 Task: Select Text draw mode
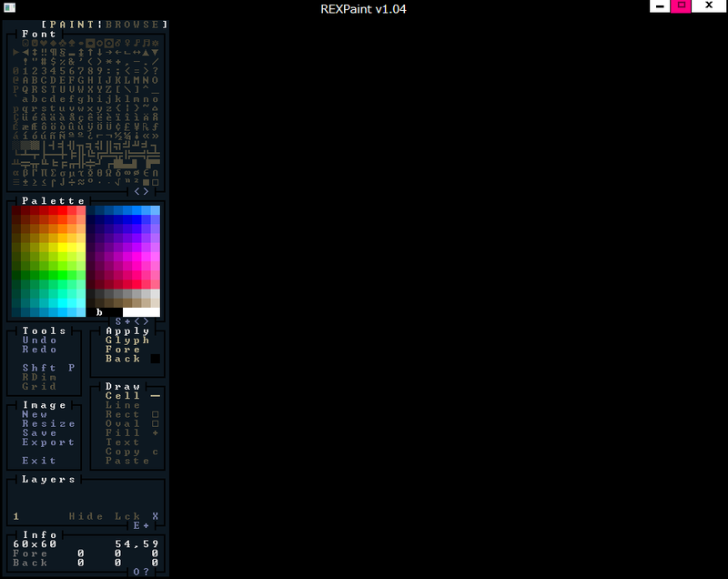coord(123,442)
